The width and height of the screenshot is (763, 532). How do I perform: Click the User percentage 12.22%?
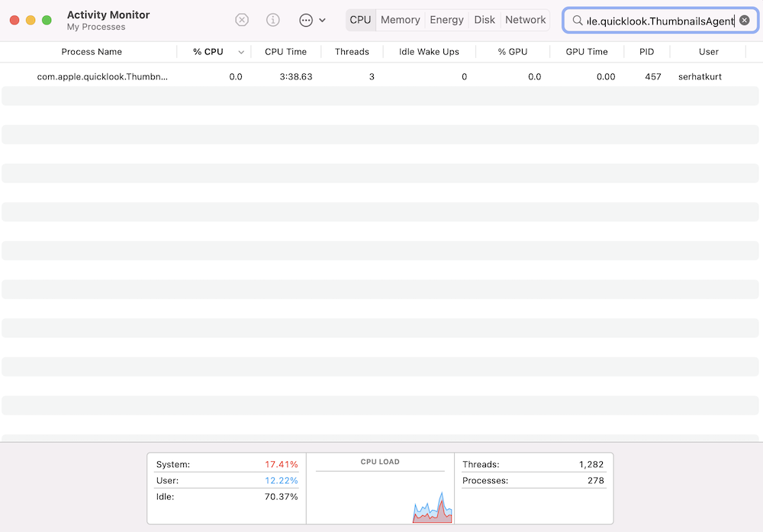coord(282,480)
